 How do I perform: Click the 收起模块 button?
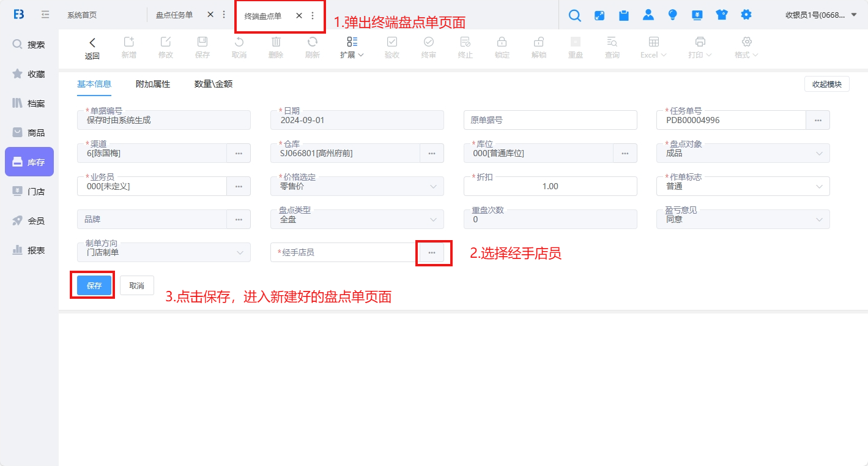(x=827, y=85)
